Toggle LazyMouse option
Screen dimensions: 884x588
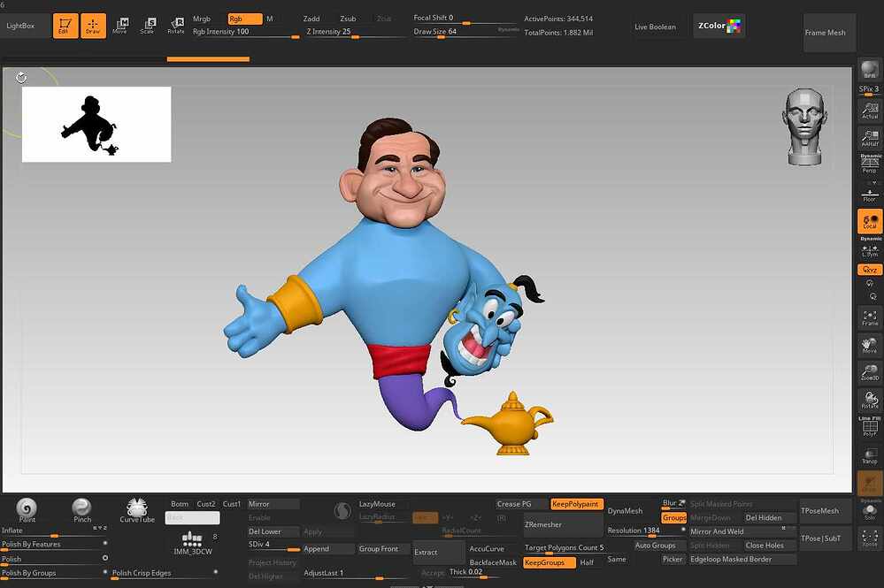pos(383,504)
